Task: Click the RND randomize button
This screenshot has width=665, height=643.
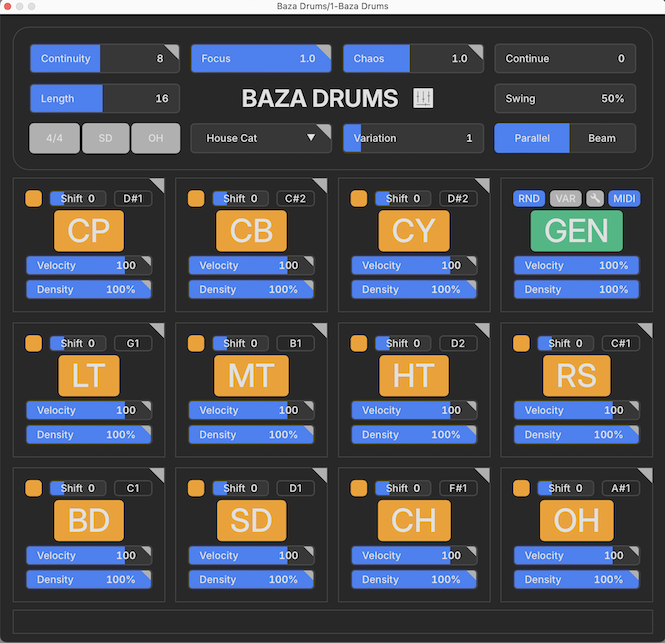Action: click(529, 198)
